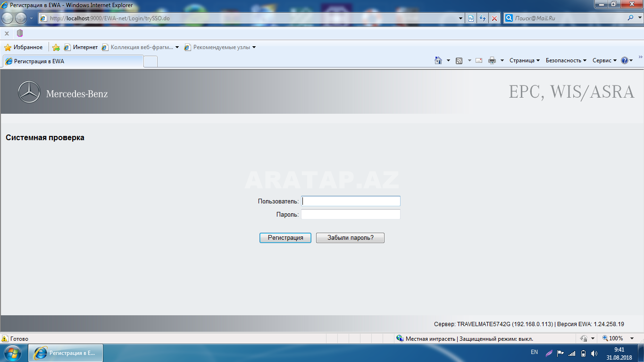The width and height of the screenshot is (644, 362).
Task: Click the Пользователь input field
Action: pyautogui.click(x=351, y=201)
